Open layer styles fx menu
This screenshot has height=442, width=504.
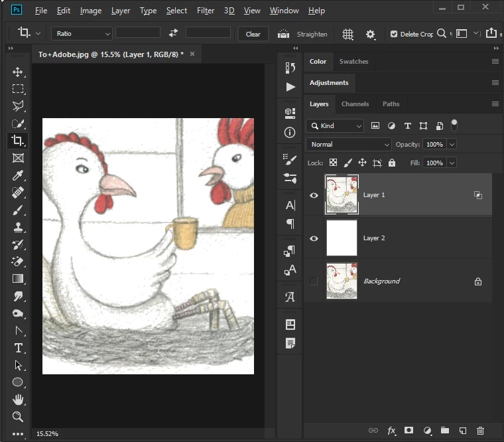391,431
